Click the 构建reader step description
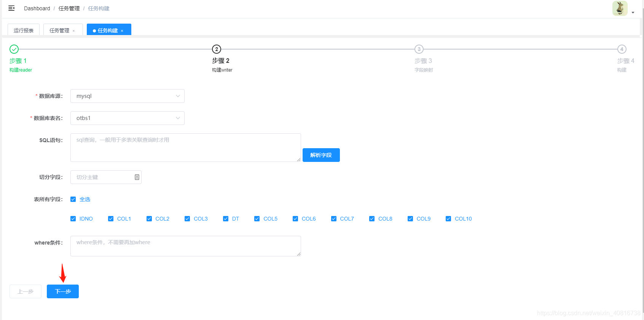The width and height of the screenshot is (644, 320). (21, 70)
